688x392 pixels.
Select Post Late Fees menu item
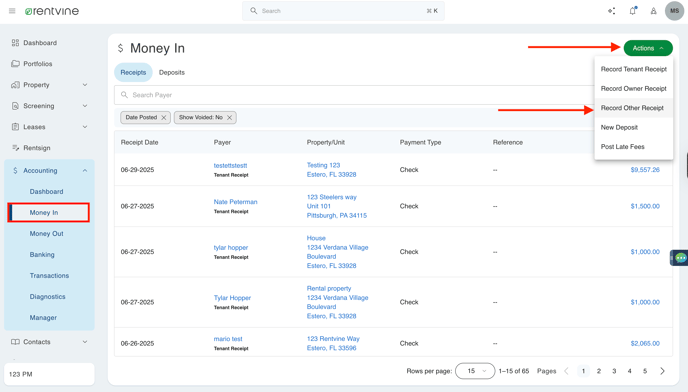[634, 147]
